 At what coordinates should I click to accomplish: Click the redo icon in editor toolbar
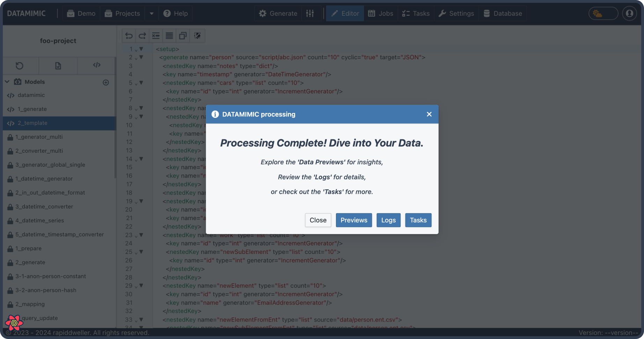[x=142, y=36]
